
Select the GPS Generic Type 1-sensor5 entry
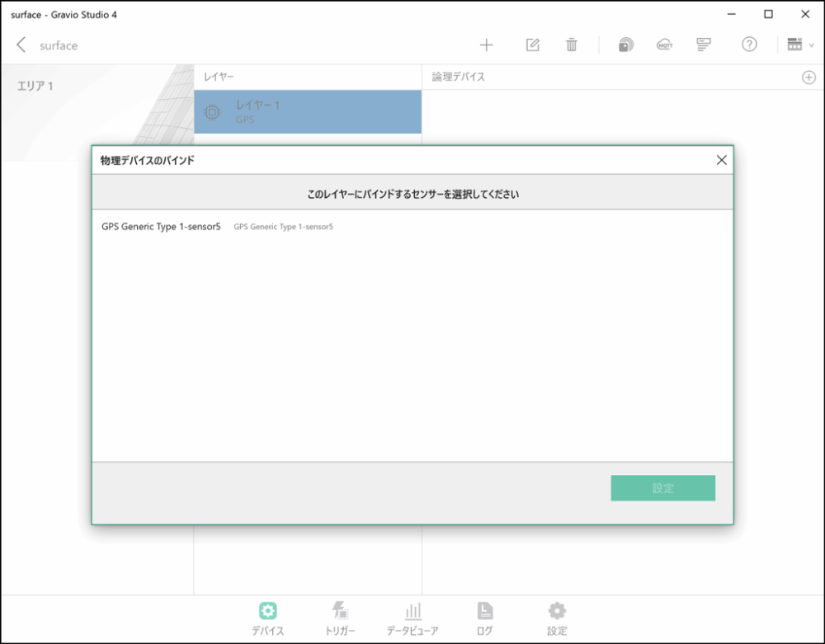click(160, 224)
